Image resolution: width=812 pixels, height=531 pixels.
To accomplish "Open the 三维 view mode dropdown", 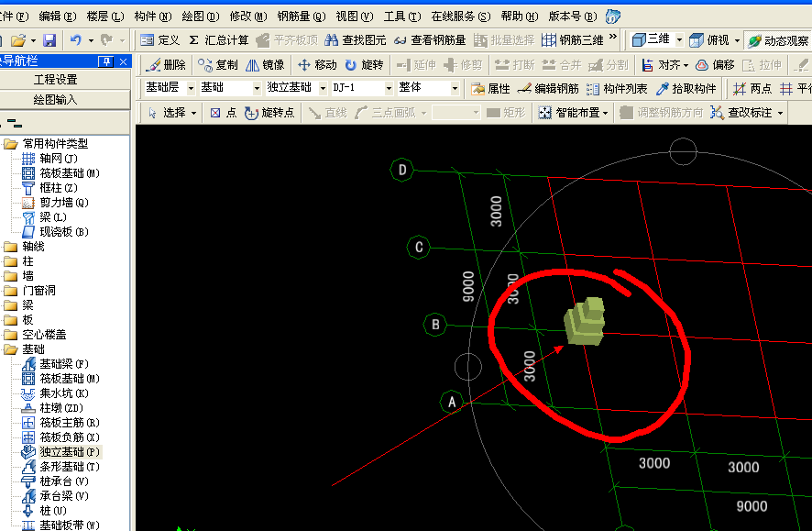I will tap(679, 39).
